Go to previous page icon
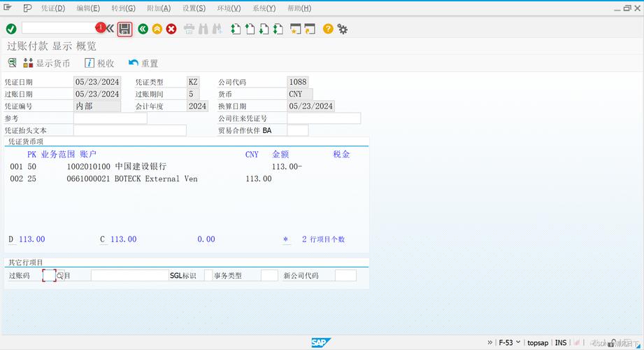Viewport: 644px width, 350px height. (x=250, y=29)
